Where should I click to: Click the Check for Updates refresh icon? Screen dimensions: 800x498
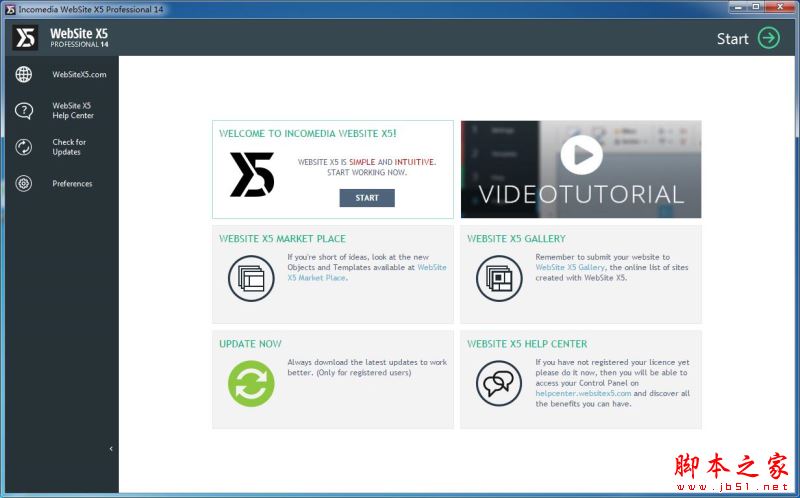24,147
